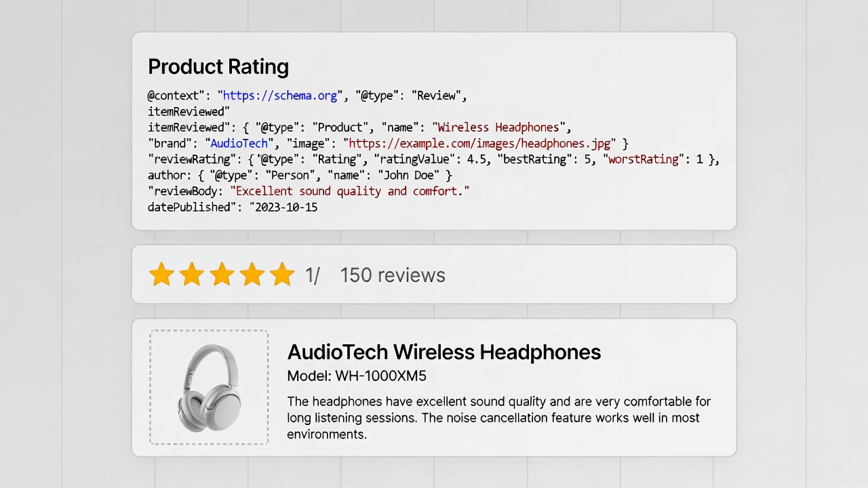Click the Model WH-1000XM5 text
Screen dimensions: 868x488
tap(357, 376)
